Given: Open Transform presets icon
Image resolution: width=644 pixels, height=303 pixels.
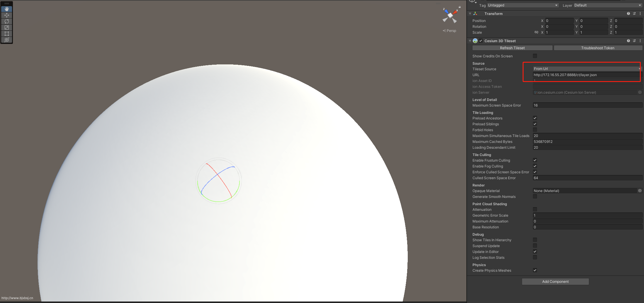Looking at the screenshot, I should click(634, 13).
